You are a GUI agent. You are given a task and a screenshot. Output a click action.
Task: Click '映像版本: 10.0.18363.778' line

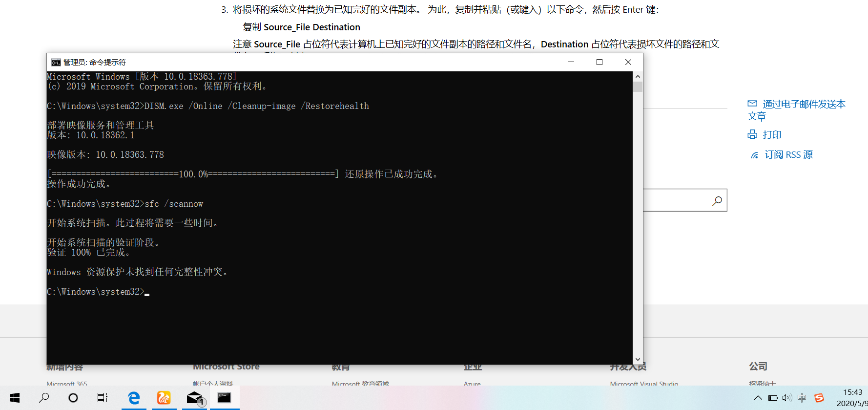105,154
